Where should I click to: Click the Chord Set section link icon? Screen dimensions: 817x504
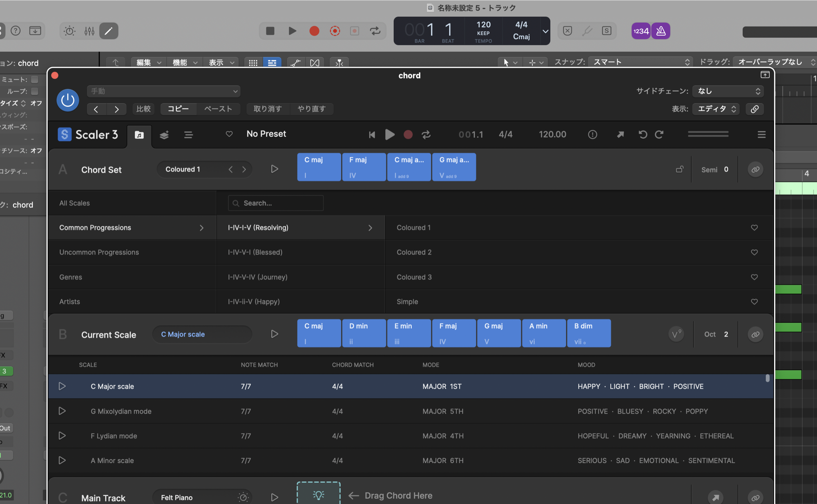tap(755, 169)
